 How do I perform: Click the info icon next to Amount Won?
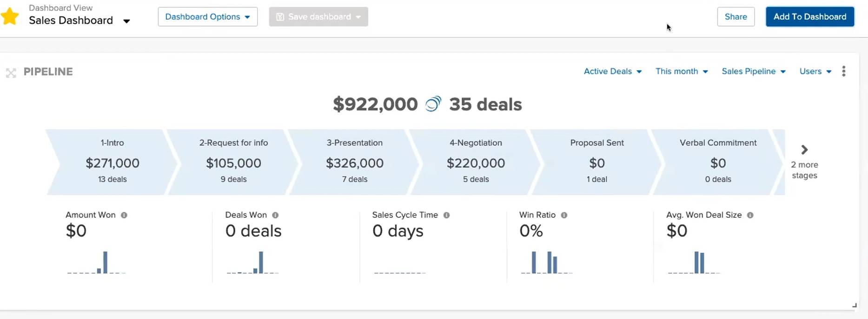pos(124,215)
